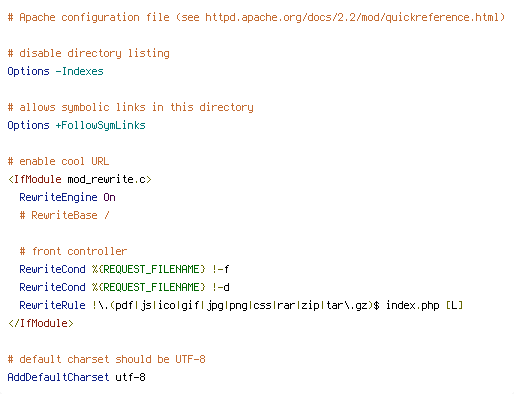Select the '# enable cool URL' comment
Image resolution: width=514 pixels, height=394 pixels.
point(58,161)
